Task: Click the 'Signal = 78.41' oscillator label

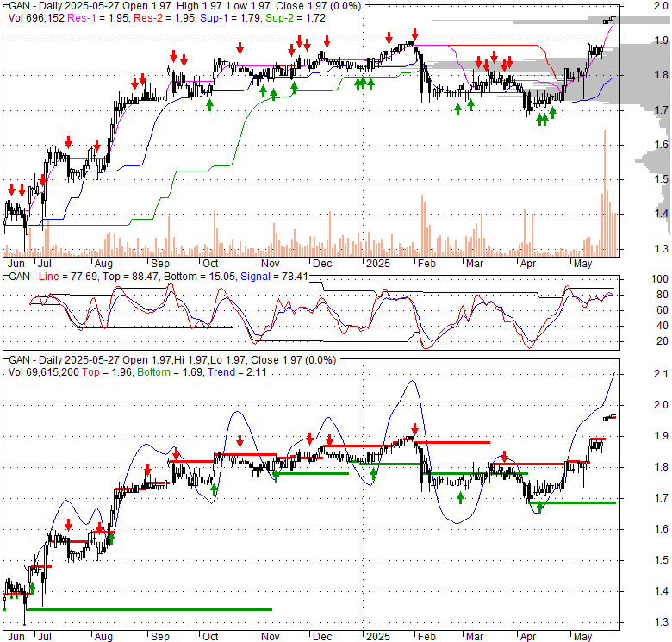Action: click(x=274, y=277)
